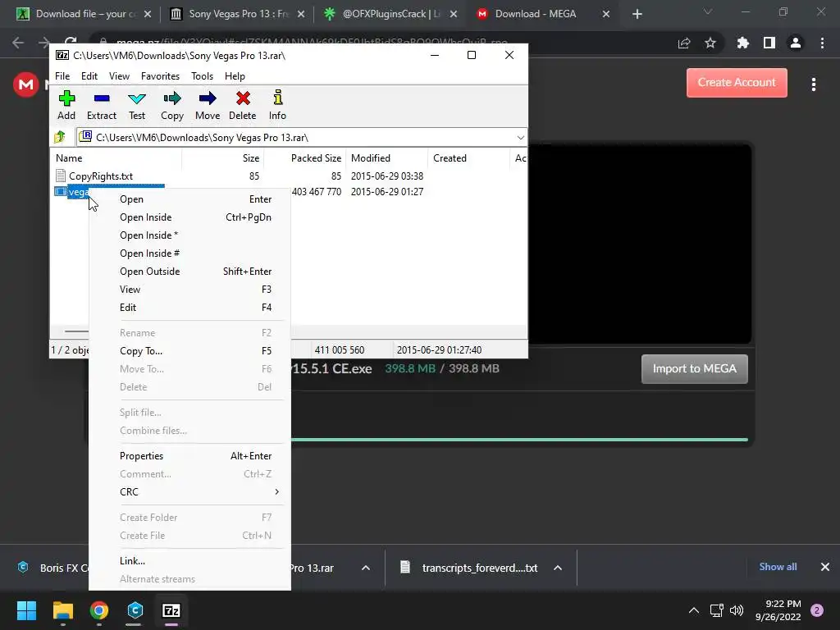Click the Move toolbar icon
This screenshot has width=840, height=630.
click(208, 106)
